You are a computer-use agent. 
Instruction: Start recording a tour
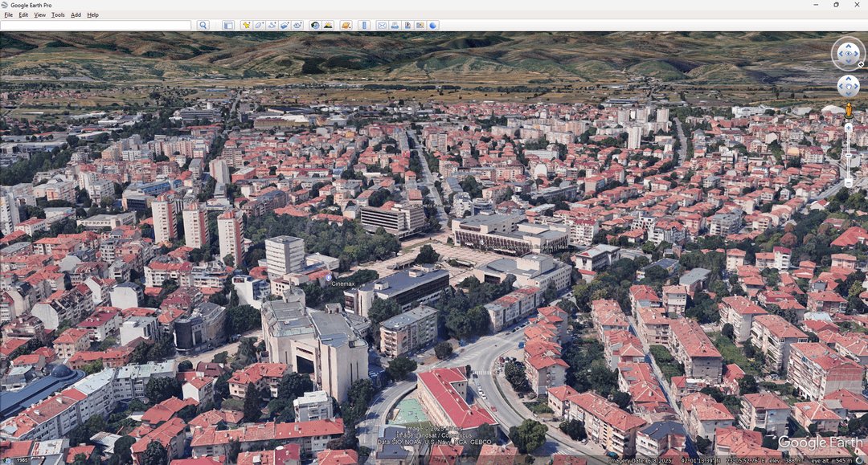tap(297, 26)
